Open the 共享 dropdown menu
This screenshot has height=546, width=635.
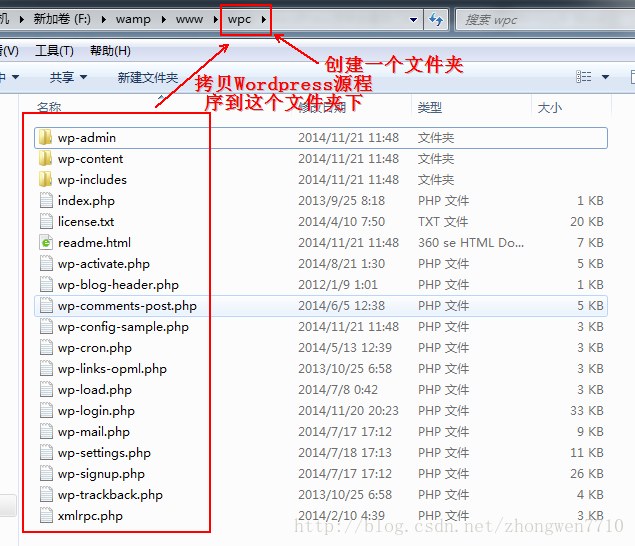click(68, 77)
